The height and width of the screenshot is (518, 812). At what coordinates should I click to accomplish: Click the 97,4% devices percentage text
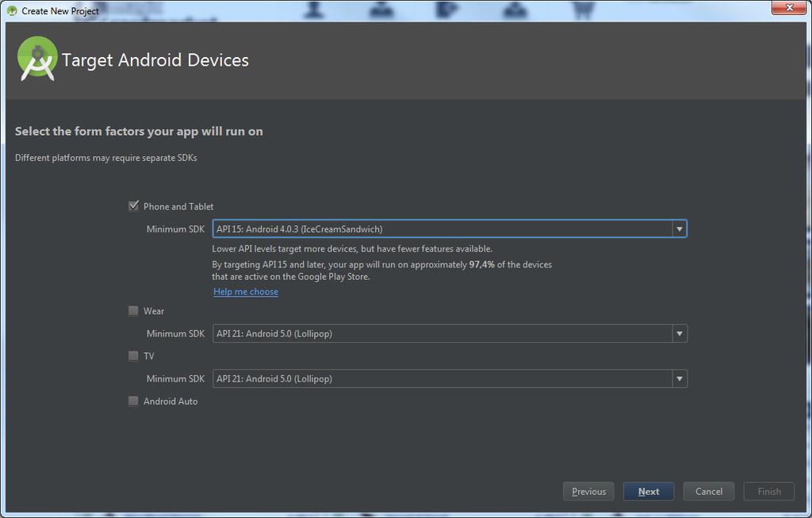[481, 264]
